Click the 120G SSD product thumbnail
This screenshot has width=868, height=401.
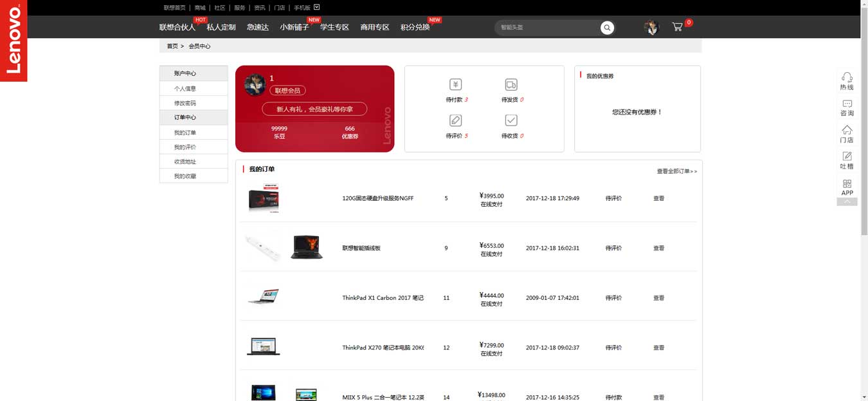click(264, 198)
